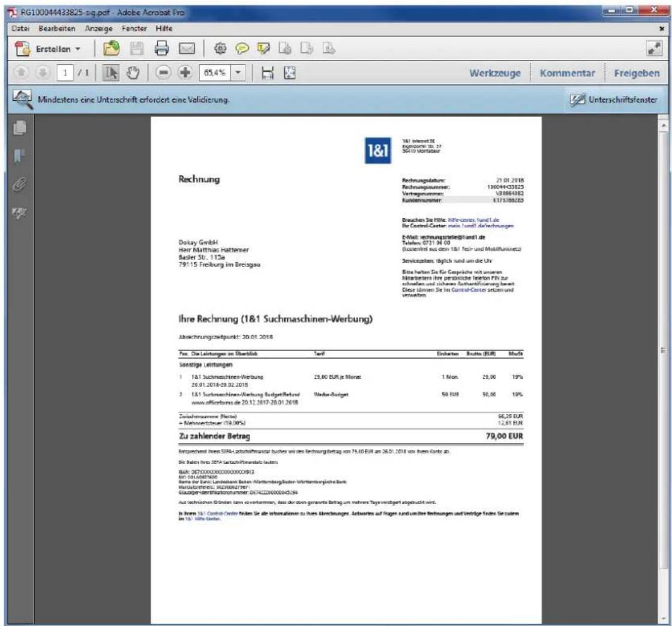Click the second grayed page tool icon
Screen dimensions: 672x626
[x=307, y=49]
